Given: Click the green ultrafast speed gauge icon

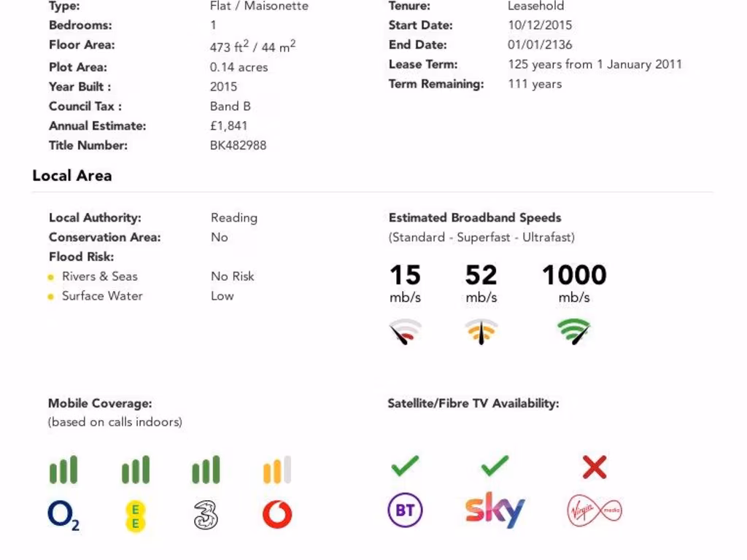Looking at the screenshot, I should pyautogui.click(x=574, y=332).
